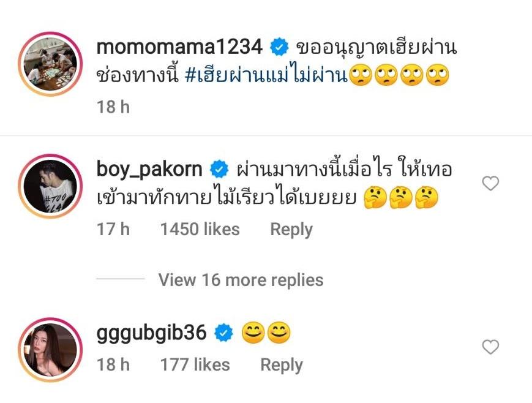Open the #เฮียผ่านแม่ไม่ผ่าน hashtag
The width and height of the screenshot is (532, 403).
(267, 75)
